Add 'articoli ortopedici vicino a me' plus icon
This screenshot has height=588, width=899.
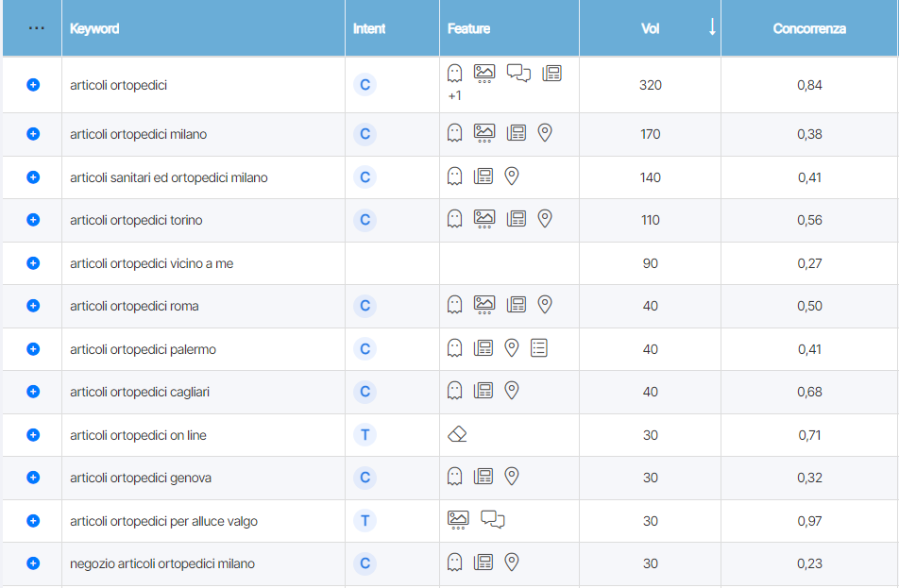[x=33, y=263]
